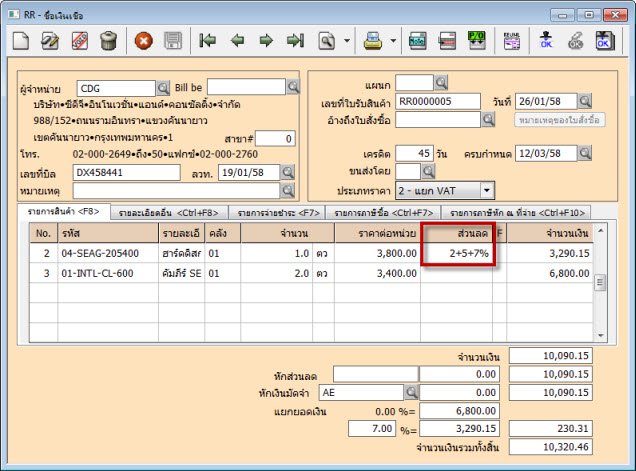Select row with code 04-SEAG-205400
Screen dimensions: 636x471
pos(311,254)
